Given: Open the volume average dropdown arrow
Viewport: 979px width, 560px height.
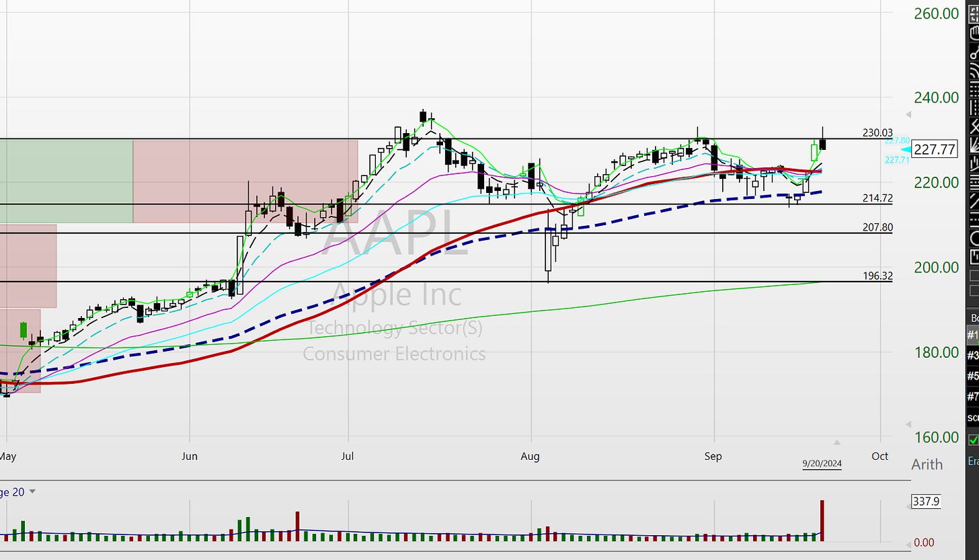Looking at the screenshot, I should 32,492.
